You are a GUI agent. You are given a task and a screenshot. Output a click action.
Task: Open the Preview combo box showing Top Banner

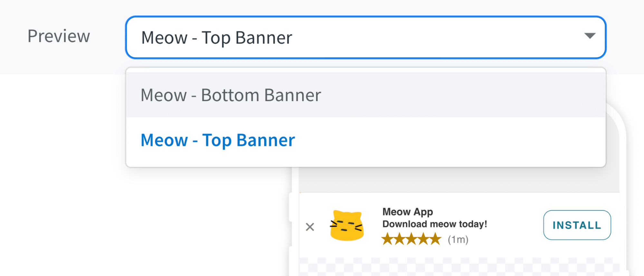click(x=354, y=37)
